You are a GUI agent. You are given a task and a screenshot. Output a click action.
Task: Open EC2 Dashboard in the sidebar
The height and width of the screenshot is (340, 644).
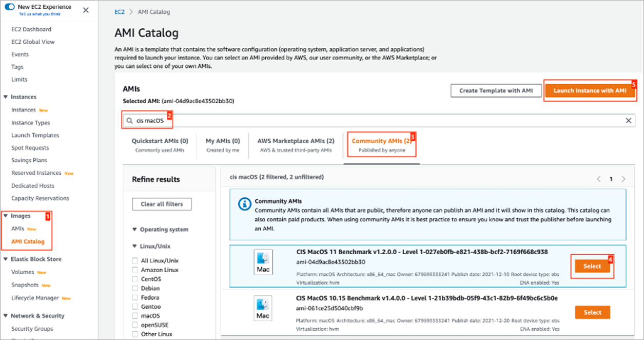click(x=31, y=29)
